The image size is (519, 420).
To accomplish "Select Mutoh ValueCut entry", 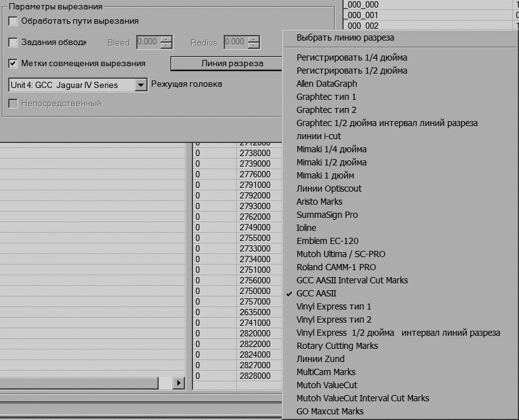I will click(327, 385).
